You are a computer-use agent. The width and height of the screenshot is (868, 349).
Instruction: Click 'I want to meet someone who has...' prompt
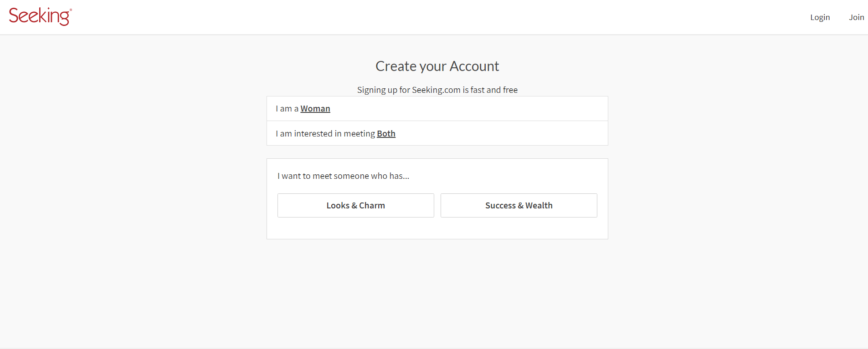click(x=344, y=176)
